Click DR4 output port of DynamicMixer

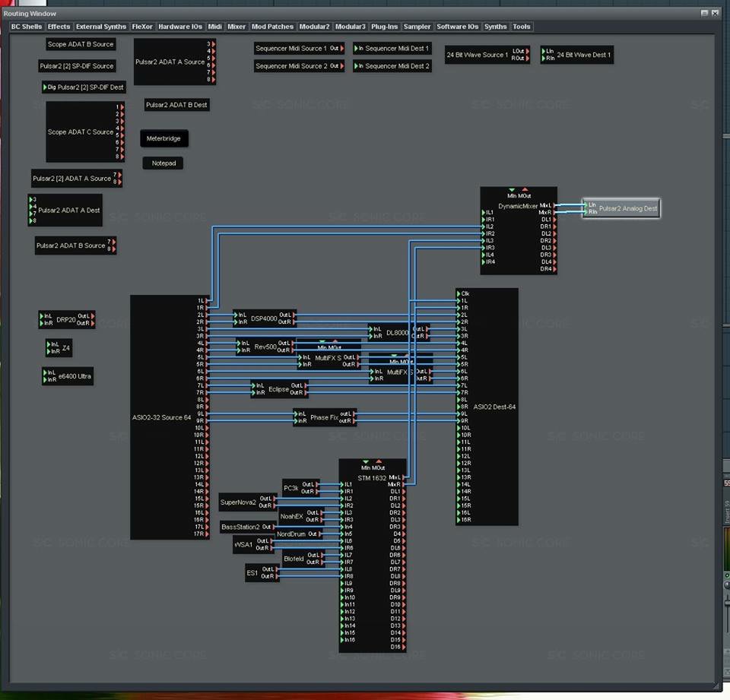click(x=554, y=269)
